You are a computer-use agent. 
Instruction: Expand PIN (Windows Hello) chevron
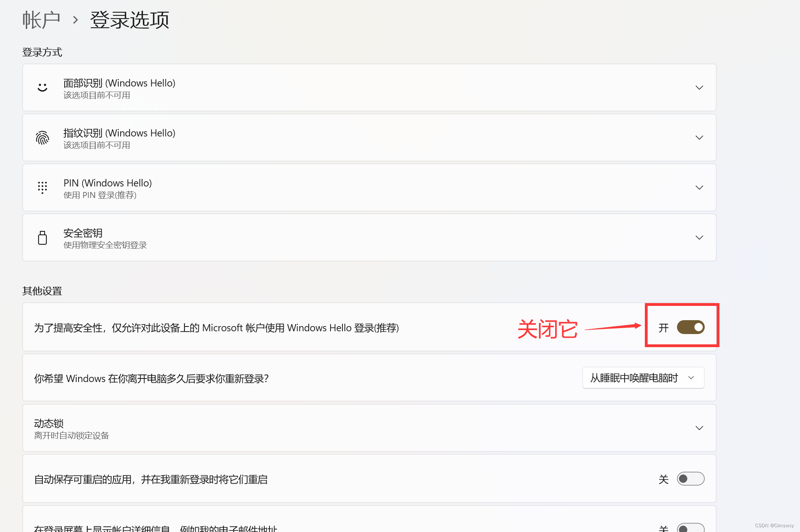pos(699,187)
